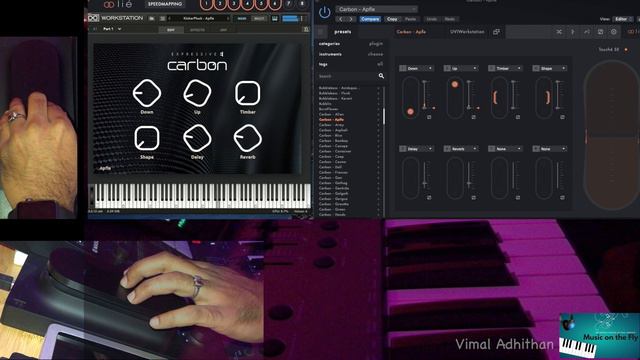Click the Paste button
Viewport: 640px width, 360px height.
point(411,19)
